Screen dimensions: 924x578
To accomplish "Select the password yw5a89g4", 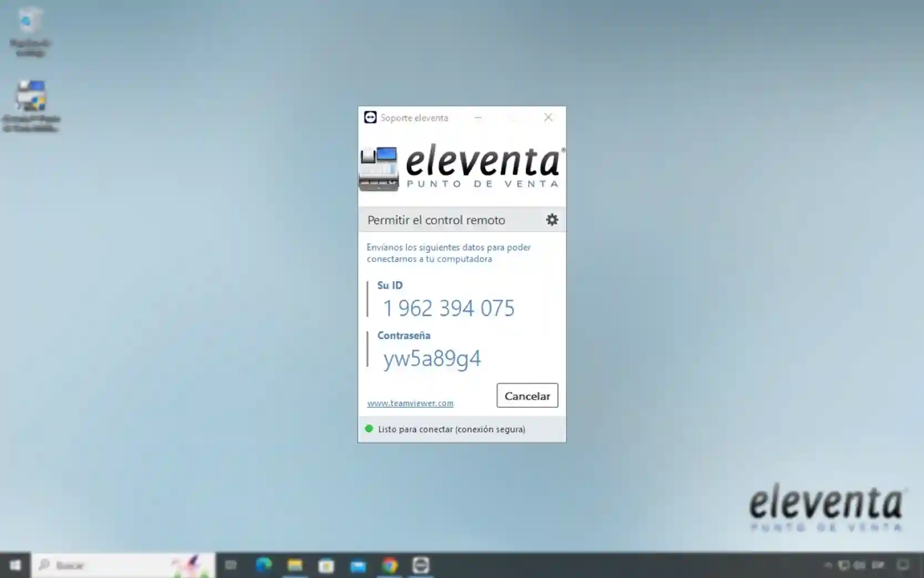I will (432, 358).
